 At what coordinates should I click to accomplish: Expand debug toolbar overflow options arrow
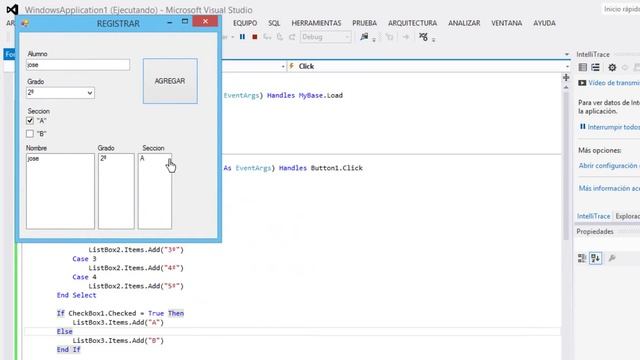tap(433, 40)
